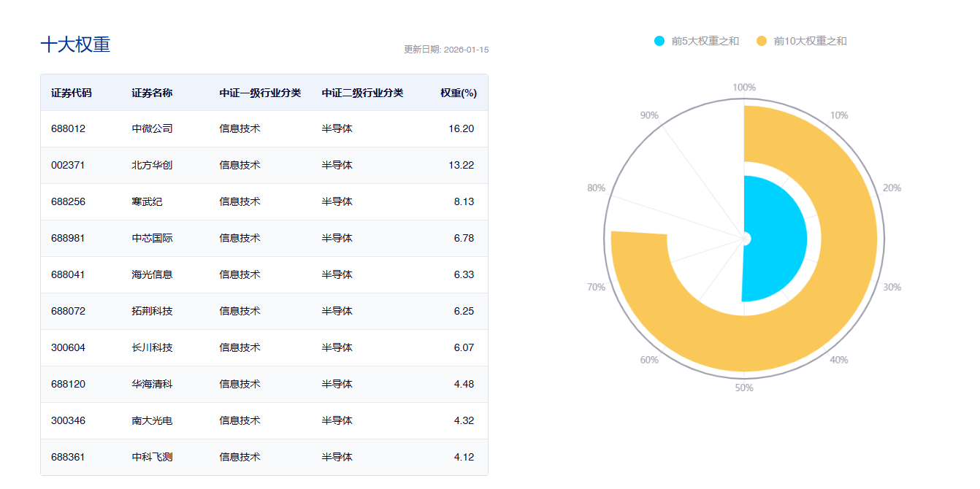Click the yellow 前10大权重之和 legend dot
980x489 pixels.
(x=760, y=40)
